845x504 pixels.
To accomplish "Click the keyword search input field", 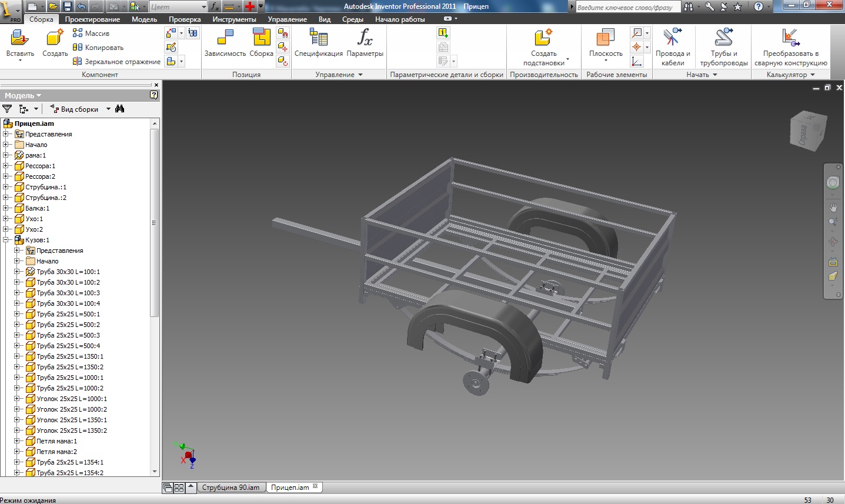I will tap(627, 6).
